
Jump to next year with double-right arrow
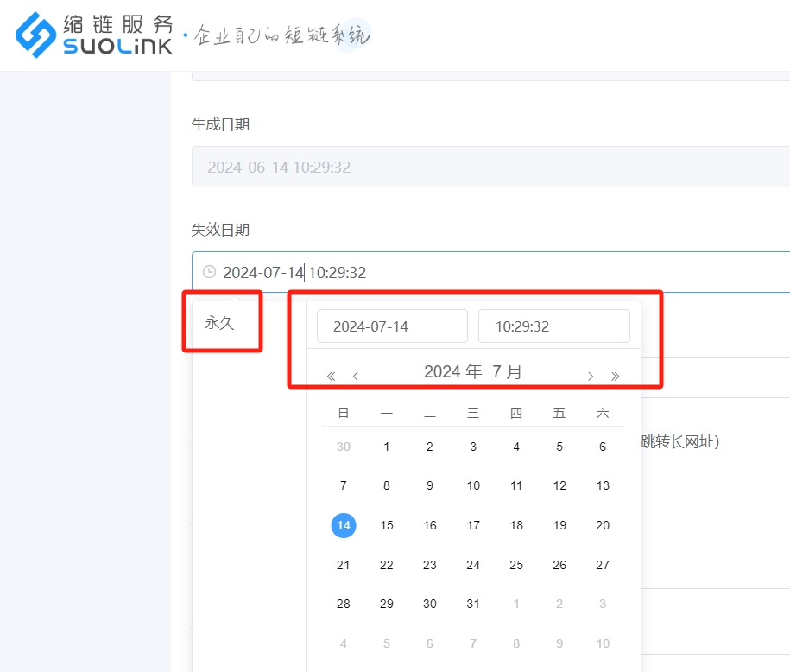point(616,376)
